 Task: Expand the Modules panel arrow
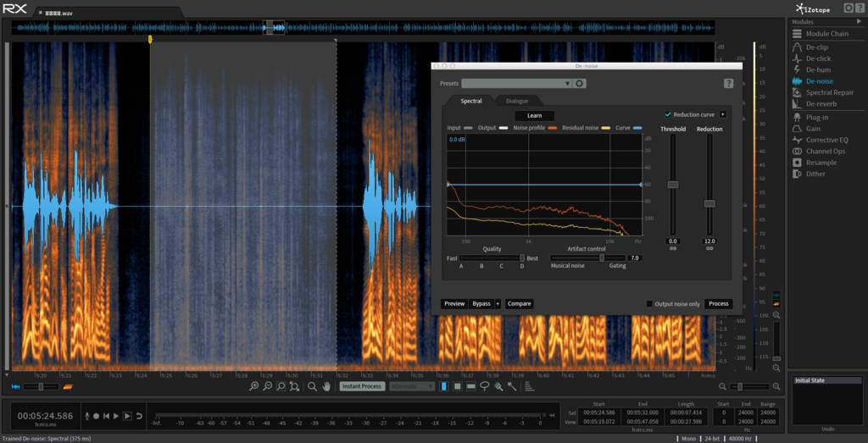click(x=860, y=21)
